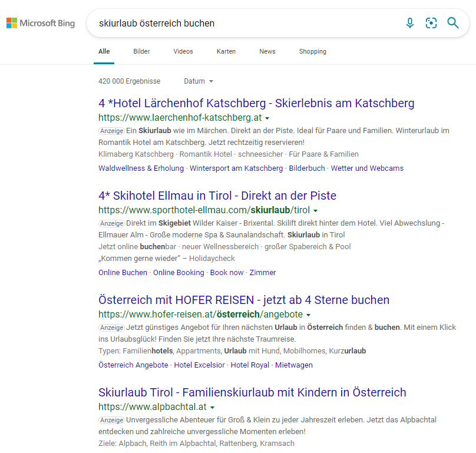Click the Anzeige badge on the Lärchenhof ad
Image resolution: width=476 pixels, height=453 pixels.
click(x=112, y=131)
